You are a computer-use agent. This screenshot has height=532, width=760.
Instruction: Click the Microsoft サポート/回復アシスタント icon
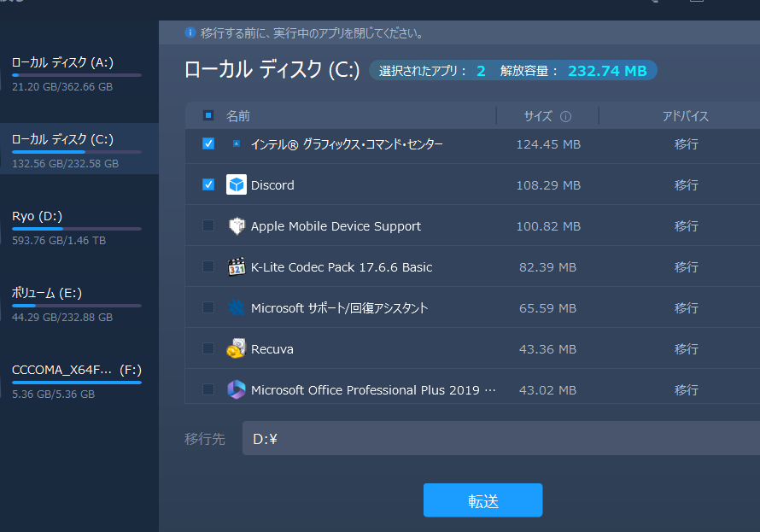click(x=237, y=308)
